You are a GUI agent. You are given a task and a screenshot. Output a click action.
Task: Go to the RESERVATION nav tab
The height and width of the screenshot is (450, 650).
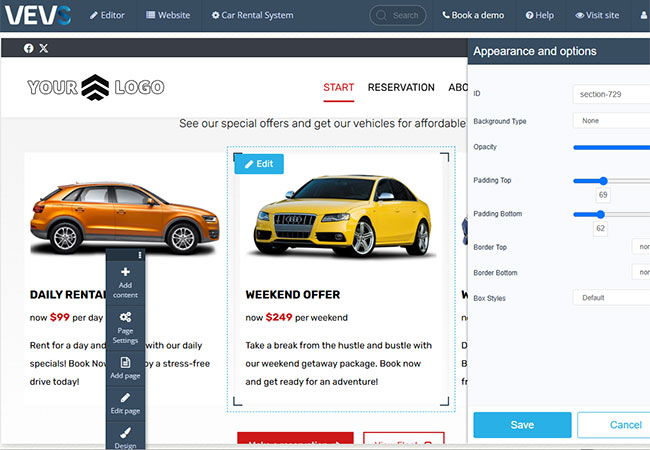(x=401, y=87)
